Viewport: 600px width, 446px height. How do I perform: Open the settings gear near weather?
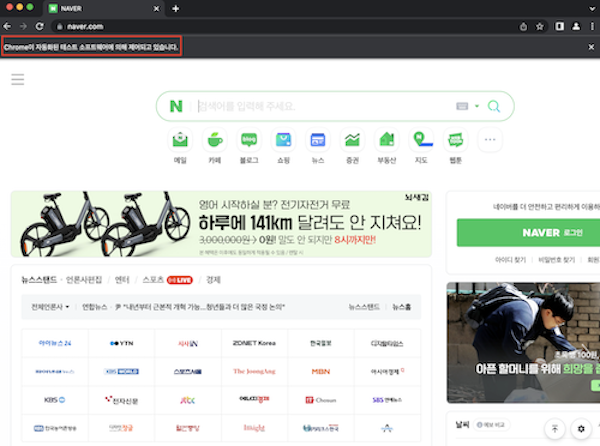pos(581,429)
